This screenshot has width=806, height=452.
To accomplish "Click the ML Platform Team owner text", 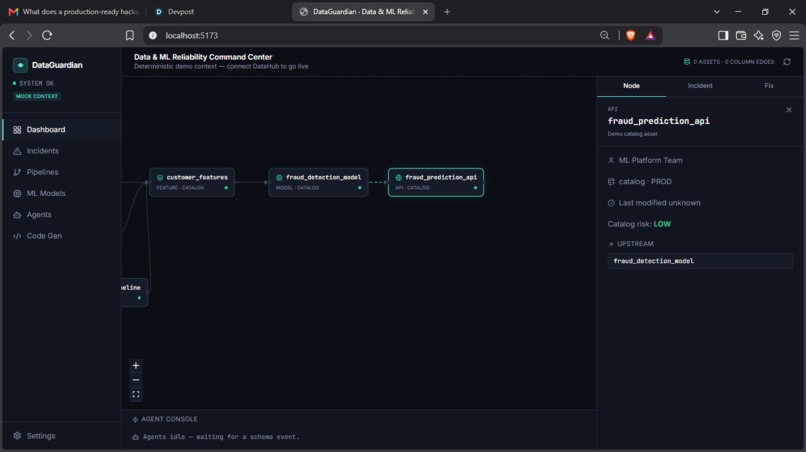I will (x=650, y=160).
